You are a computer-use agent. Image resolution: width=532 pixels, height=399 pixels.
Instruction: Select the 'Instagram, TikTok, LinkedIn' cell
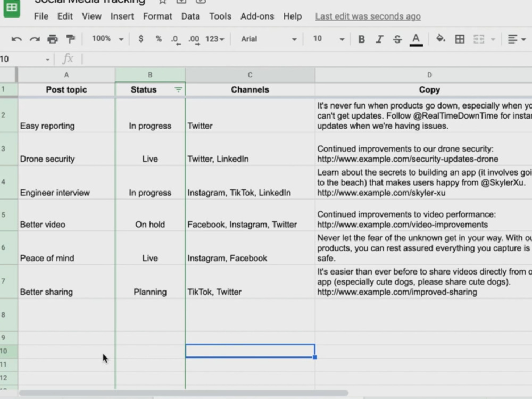(250, 182)
